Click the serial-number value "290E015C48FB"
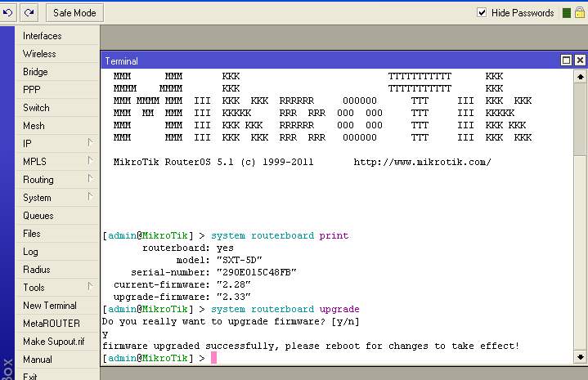 pyautogui.click(x=257, y=272)
